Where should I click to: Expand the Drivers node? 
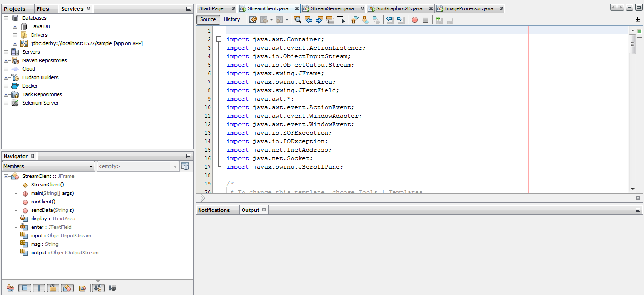click(x=15, y=35)
